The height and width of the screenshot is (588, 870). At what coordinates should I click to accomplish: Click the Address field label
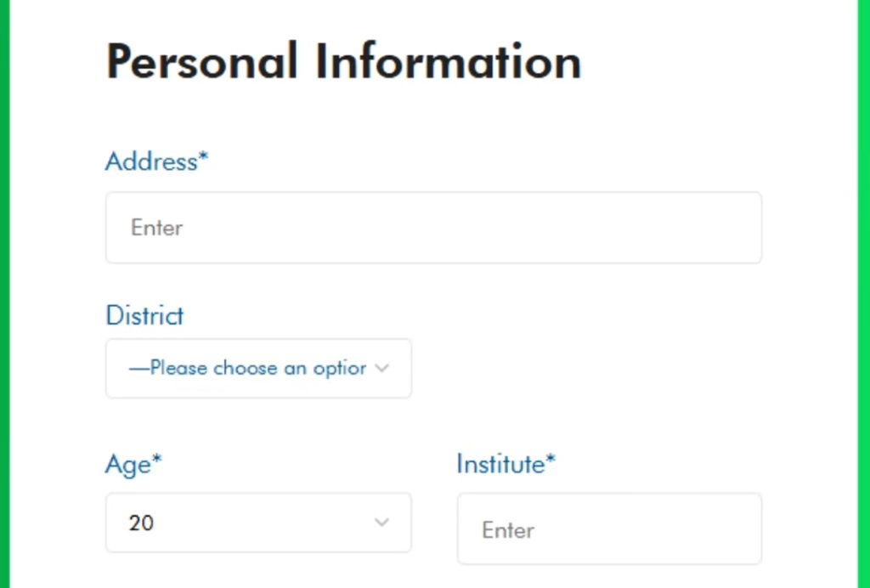click(x=151, y=161)
